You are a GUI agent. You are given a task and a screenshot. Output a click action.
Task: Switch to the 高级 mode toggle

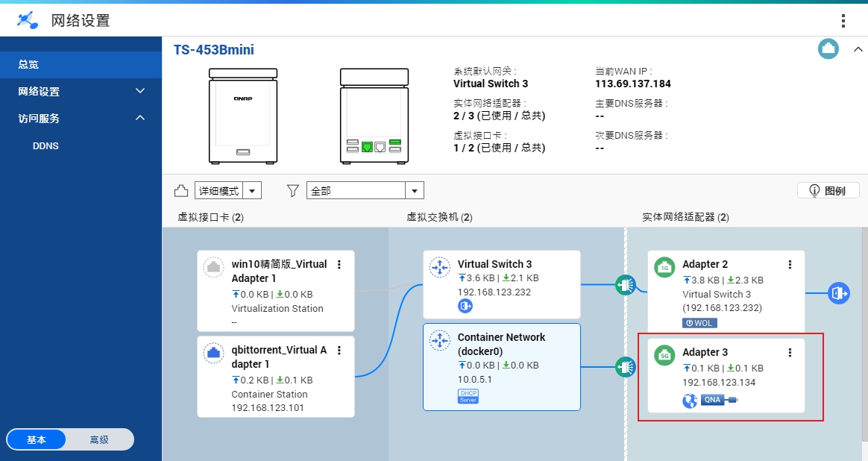tap(101, 439)
